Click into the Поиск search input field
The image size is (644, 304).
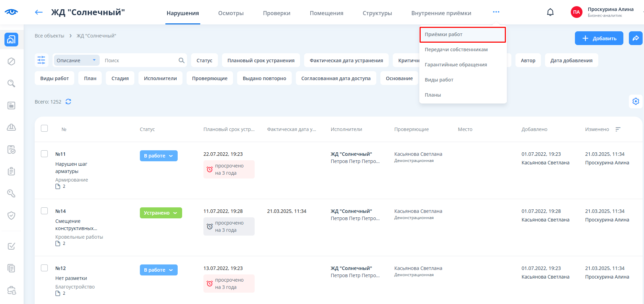click(x=139, y=61)
